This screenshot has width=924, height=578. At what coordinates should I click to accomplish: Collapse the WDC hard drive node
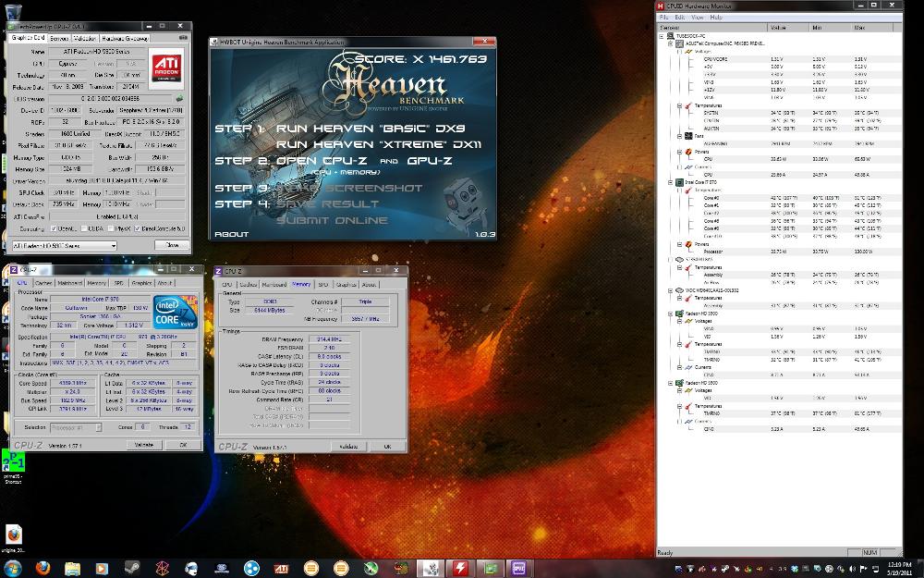pos(671,290)
